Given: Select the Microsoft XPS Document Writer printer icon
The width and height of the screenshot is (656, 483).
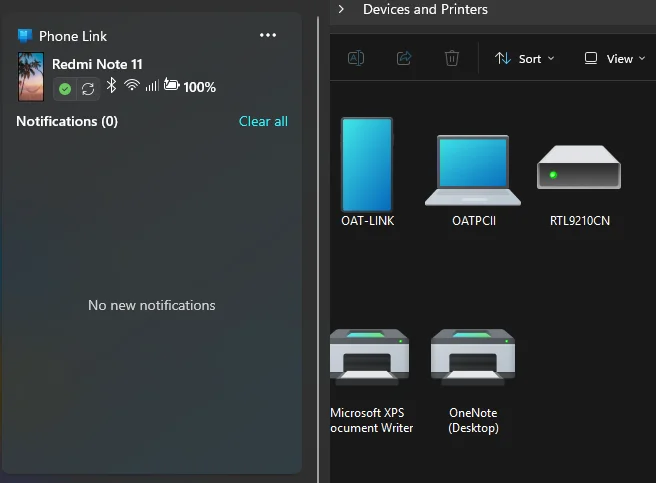Looking at the screenshot, I should (x=369, y=357).
